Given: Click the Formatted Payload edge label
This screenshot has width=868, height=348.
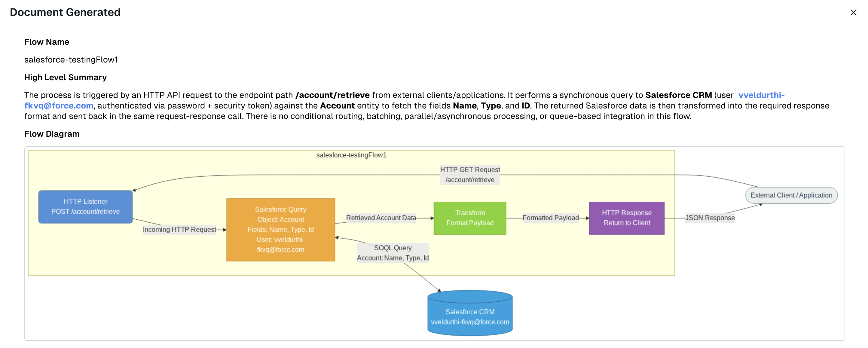Looking at the screenshot, I should tap(550, 218).
